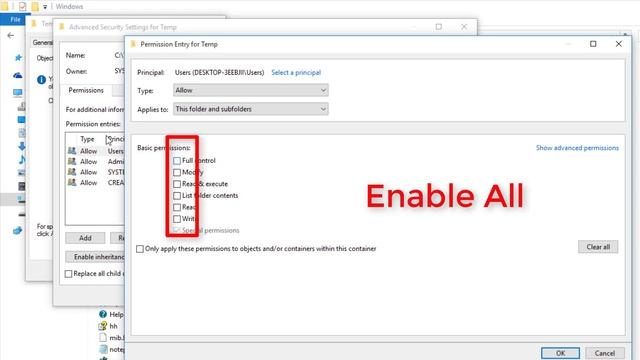Click folder icon in Advanced Security Settings title
The width and height of the screenshot is (640, 360).
point(62,27)
